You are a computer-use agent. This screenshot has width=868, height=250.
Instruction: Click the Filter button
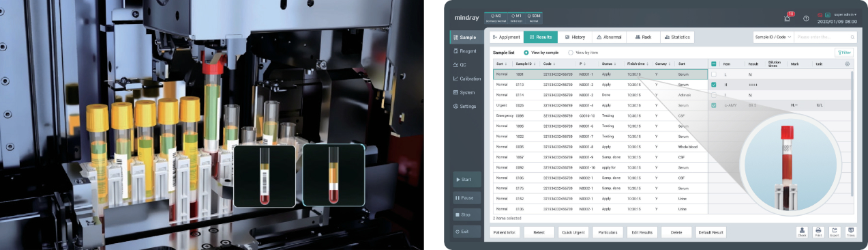[843, 53]
